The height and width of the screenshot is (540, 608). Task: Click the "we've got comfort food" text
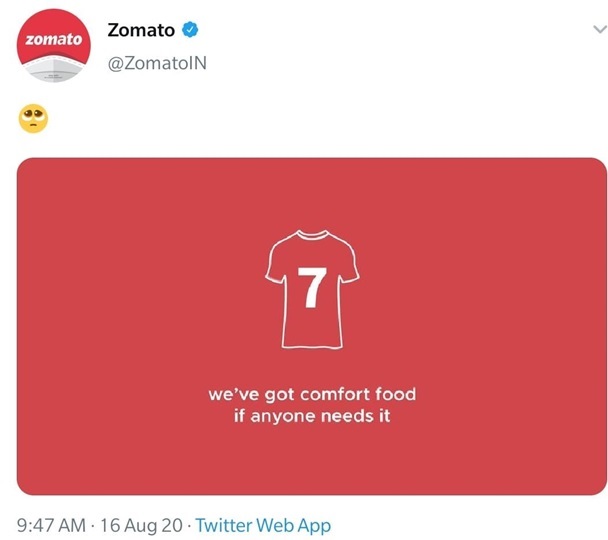pos(312,394)
